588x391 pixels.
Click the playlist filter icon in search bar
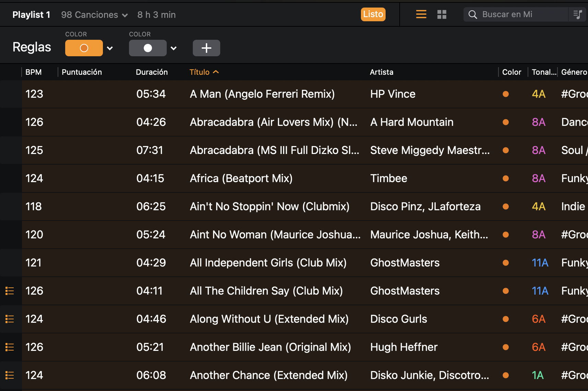578,14
